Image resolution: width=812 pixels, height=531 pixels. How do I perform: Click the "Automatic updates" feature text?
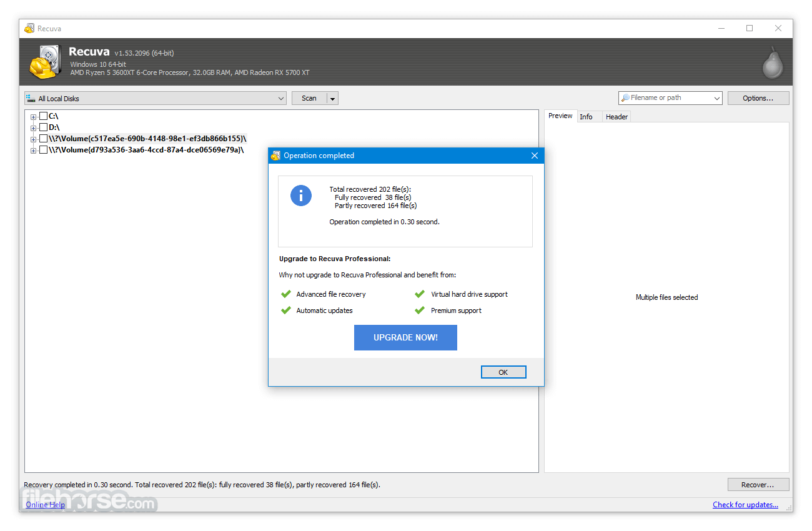(x=324, y=310)
